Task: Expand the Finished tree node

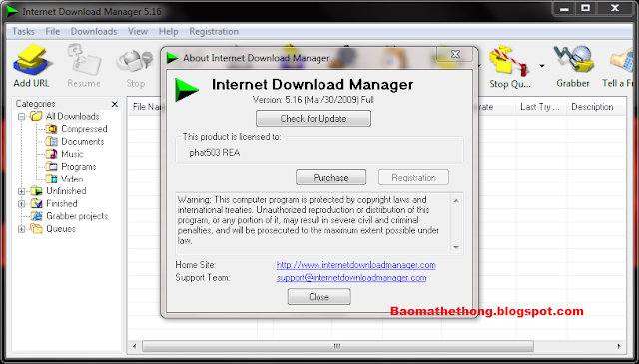Action: [22, 204]
